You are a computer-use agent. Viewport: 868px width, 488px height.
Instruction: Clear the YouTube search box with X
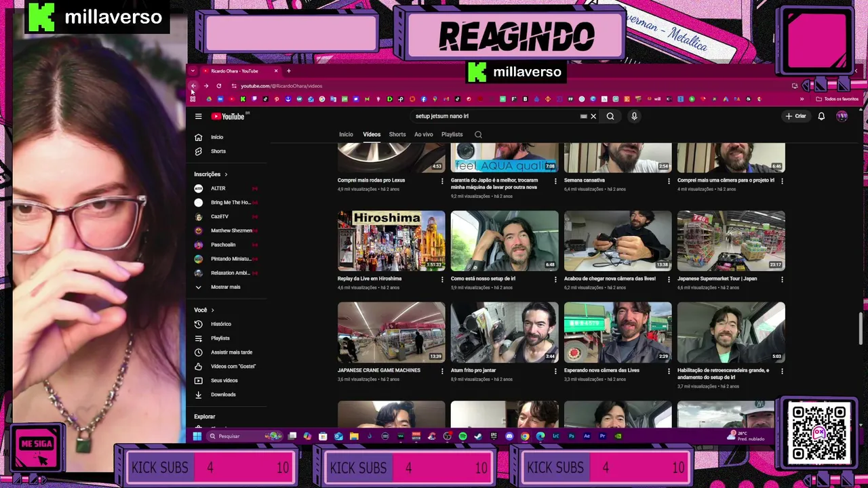[x=593, y=117]
